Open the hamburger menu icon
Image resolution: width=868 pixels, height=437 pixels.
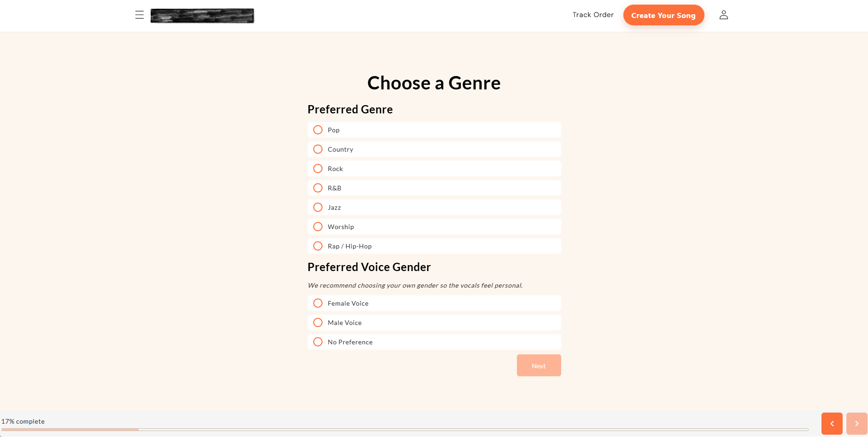point(140,15)
